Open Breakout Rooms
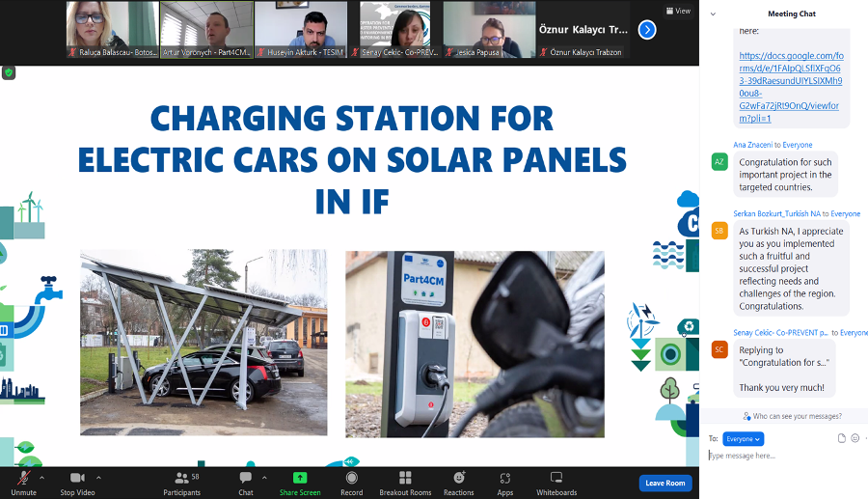Viewport: 868px width, 499px height. (405, 483)
